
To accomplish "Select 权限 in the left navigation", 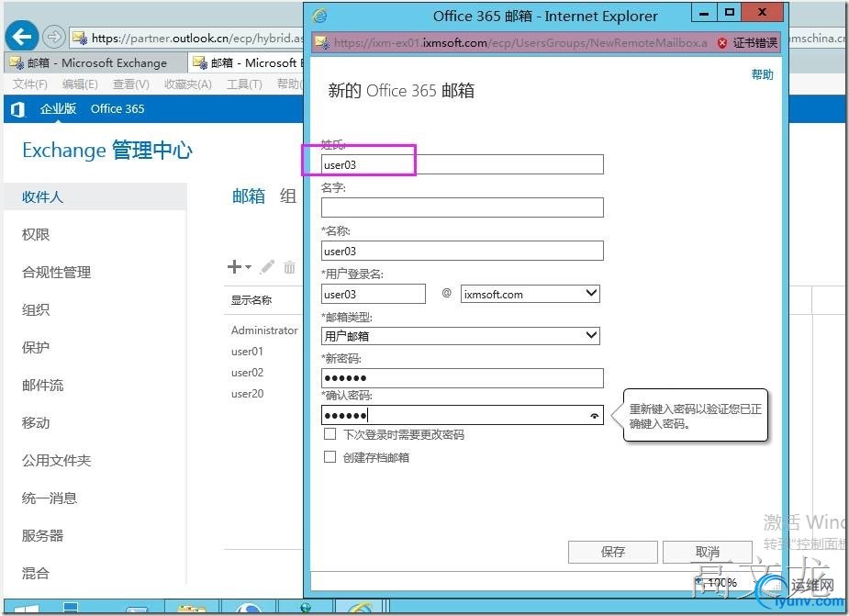I will click(x=36, y=235).
